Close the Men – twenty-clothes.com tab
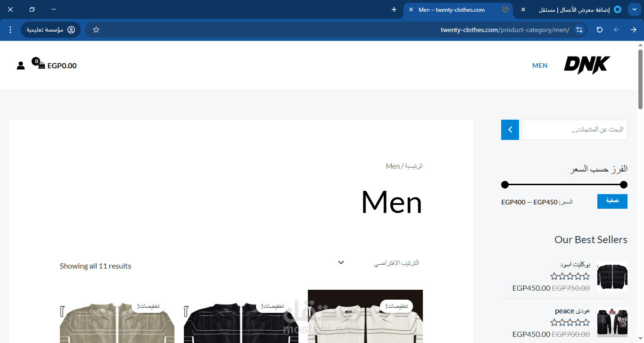The image size is (644, 343). (x=411, y=9)
